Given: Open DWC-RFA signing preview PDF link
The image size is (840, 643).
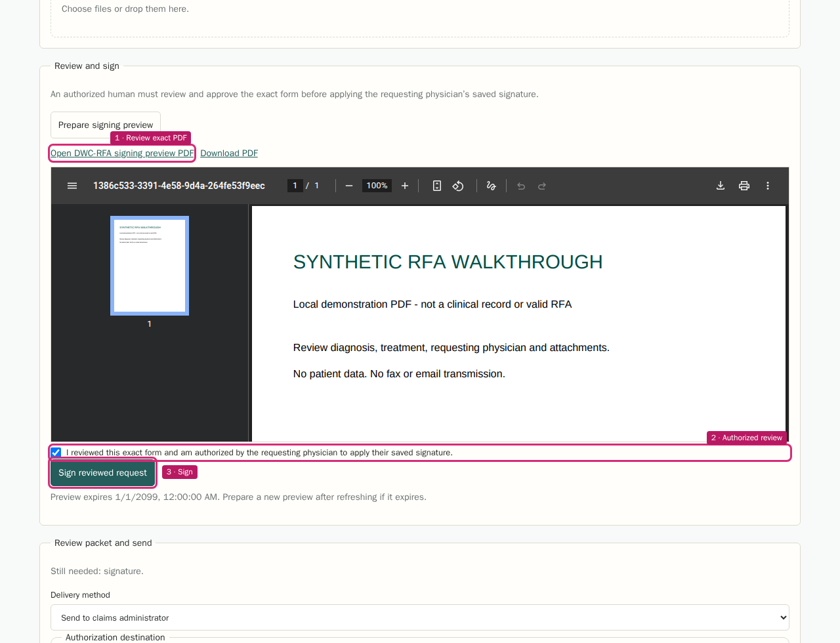Looking at the screenshot, I should click(122, 153).
